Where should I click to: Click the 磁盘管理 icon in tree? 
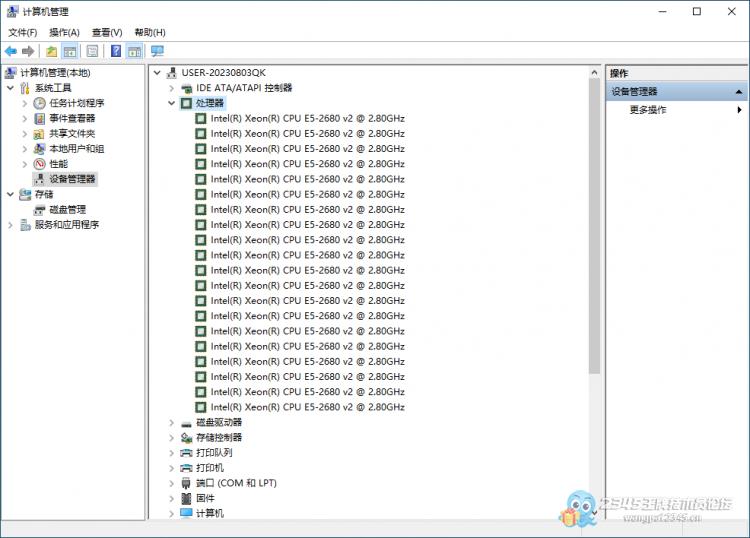[x=40, y=209]
